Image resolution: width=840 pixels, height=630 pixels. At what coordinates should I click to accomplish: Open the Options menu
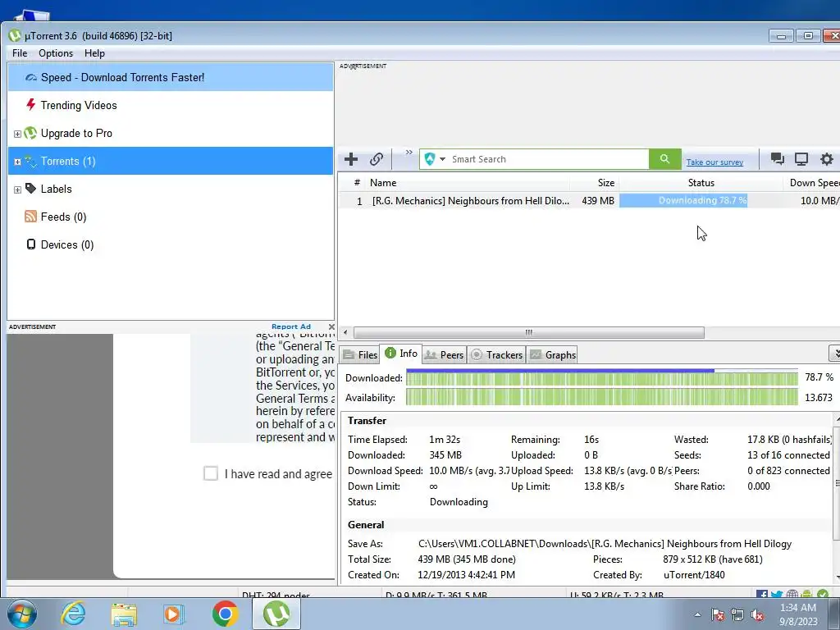(x=56, y=53)
